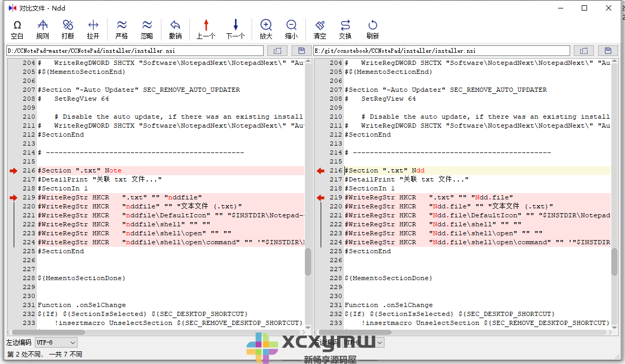Zoom out with the 缩小 icon
Viewport: 625px width, 364px height.
coord(291,29)
